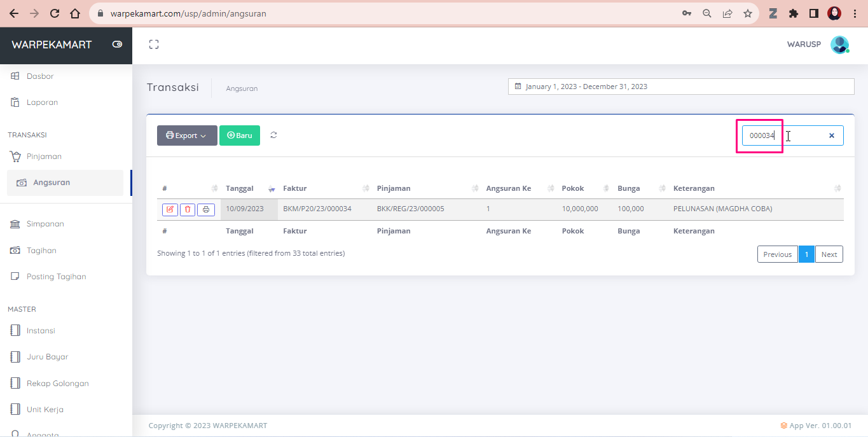Delete the BKM/P20/23/000034 row
Image resolution: width=868 pixels, height=437 pixels.
point(188,209)
